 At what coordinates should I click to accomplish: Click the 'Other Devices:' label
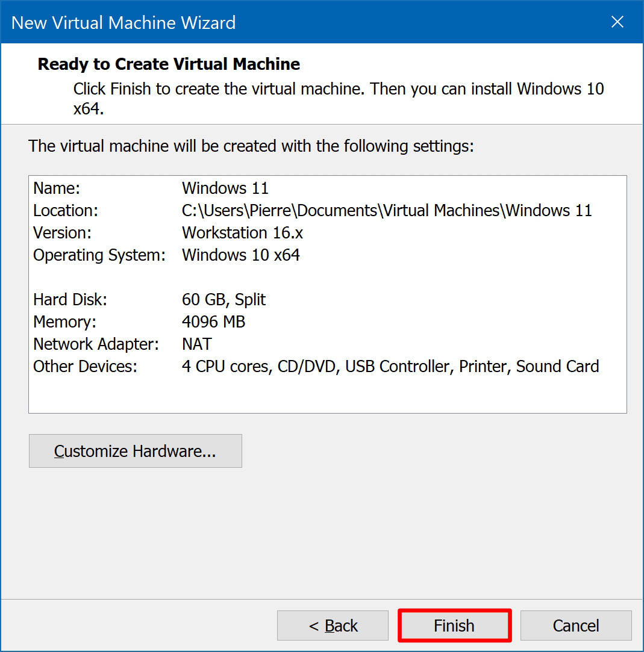tap(86, 366)
